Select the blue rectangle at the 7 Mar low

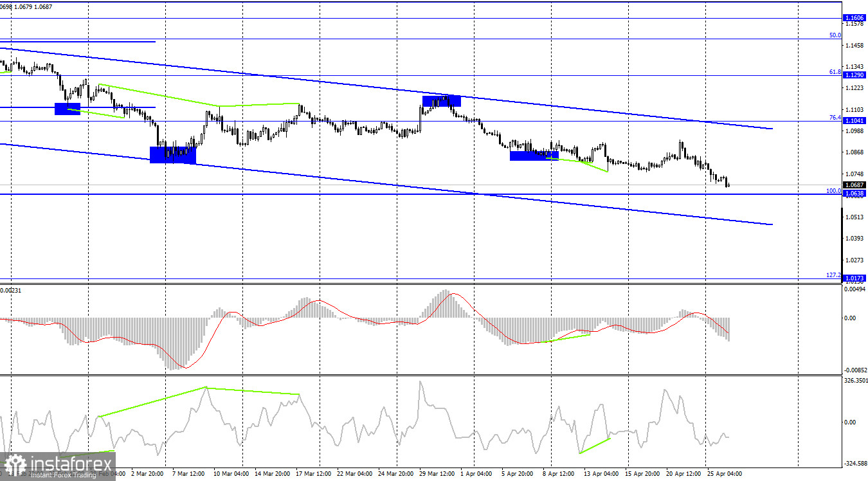pyautogui.click(x=173, y=155)
